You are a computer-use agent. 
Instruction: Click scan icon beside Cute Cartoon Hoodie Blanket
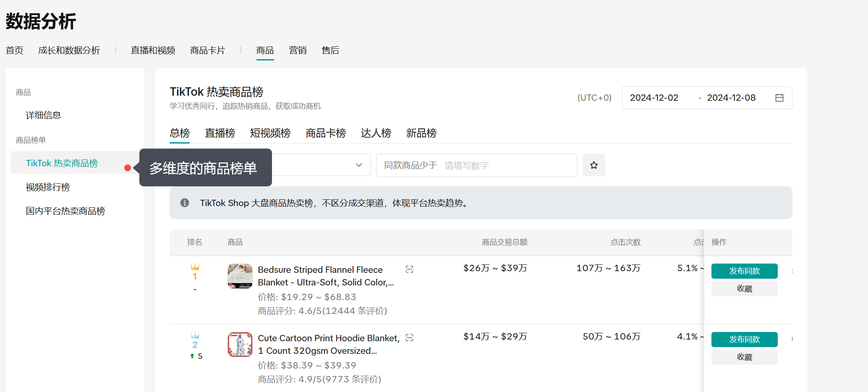(409, 338)
